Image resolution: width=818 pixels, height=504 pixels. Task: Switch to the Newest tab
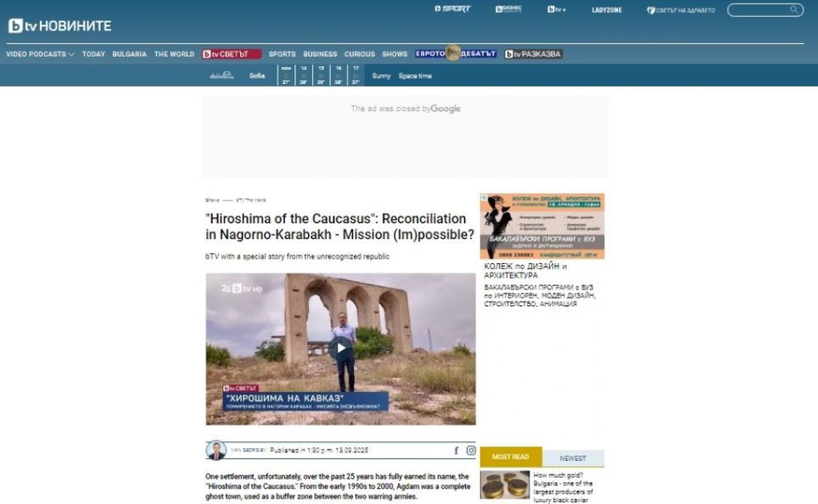(x=573, y=457)
